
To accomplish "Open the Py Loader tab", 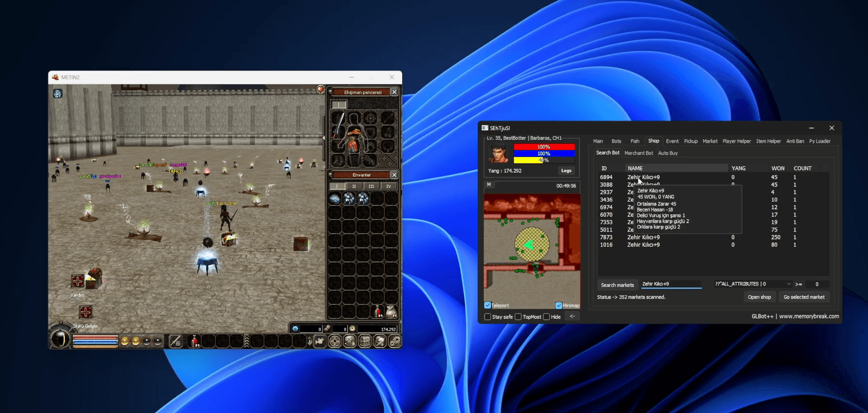I will 820,141.
